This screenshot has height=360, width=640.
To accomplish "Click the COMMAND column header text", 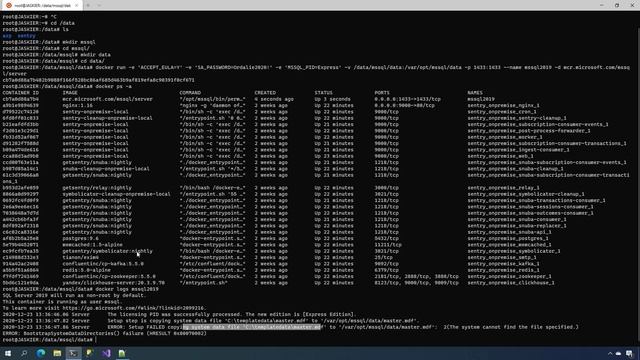I will (x=190, y=93).
